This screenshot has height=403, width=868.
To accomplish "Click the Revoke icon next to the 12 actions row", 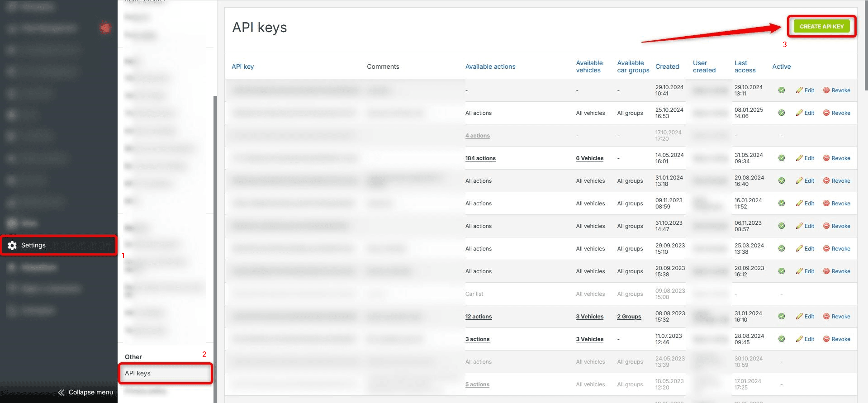I will click(x=826, y=316).
